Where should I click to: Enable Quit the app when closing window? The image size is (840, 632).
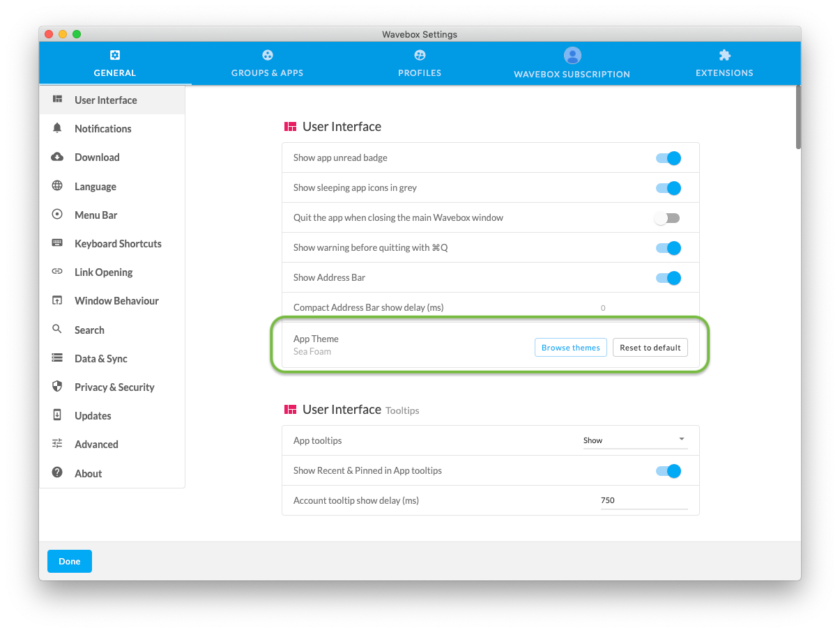pyautogui.click(x=666, y=218)
